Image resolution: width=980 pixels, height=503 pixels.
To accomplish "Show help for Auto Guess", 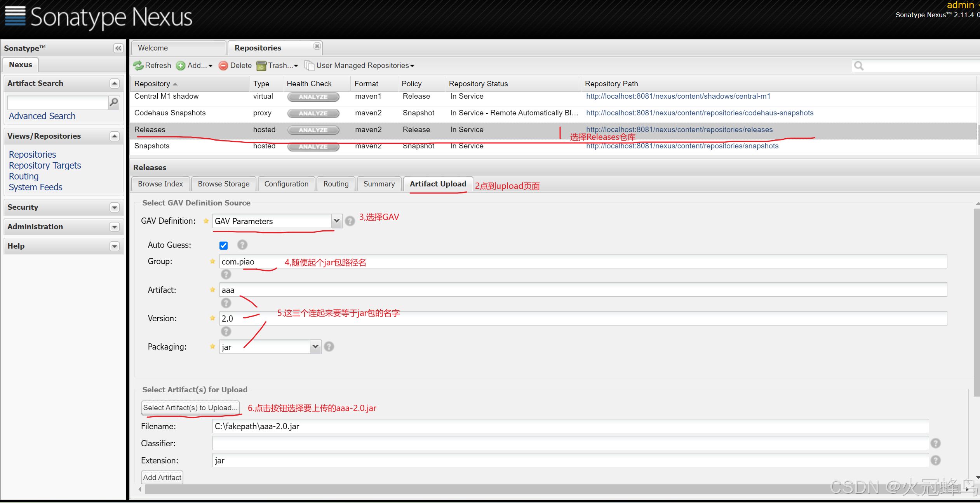I will 242,245.
